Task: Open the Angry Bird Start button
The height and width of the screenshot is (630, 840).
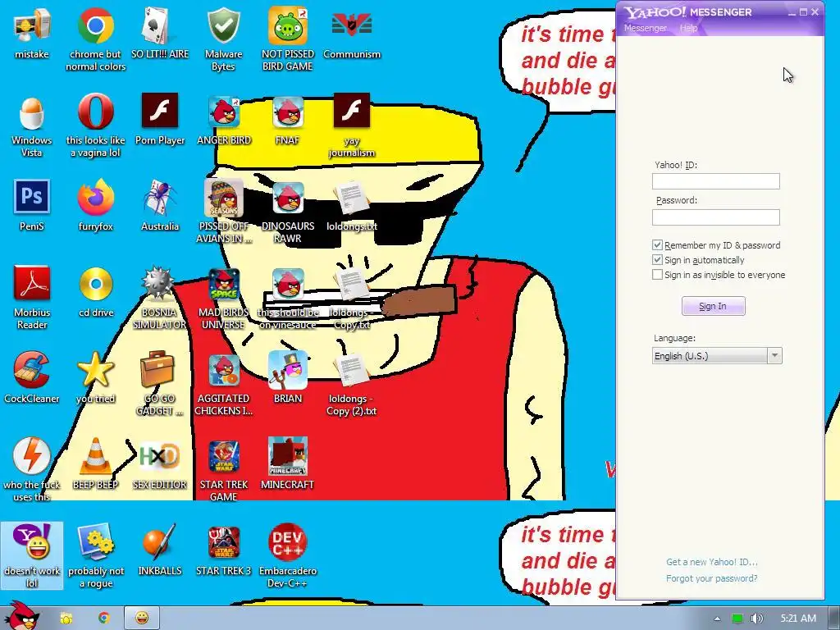Action: coord(21,616)
